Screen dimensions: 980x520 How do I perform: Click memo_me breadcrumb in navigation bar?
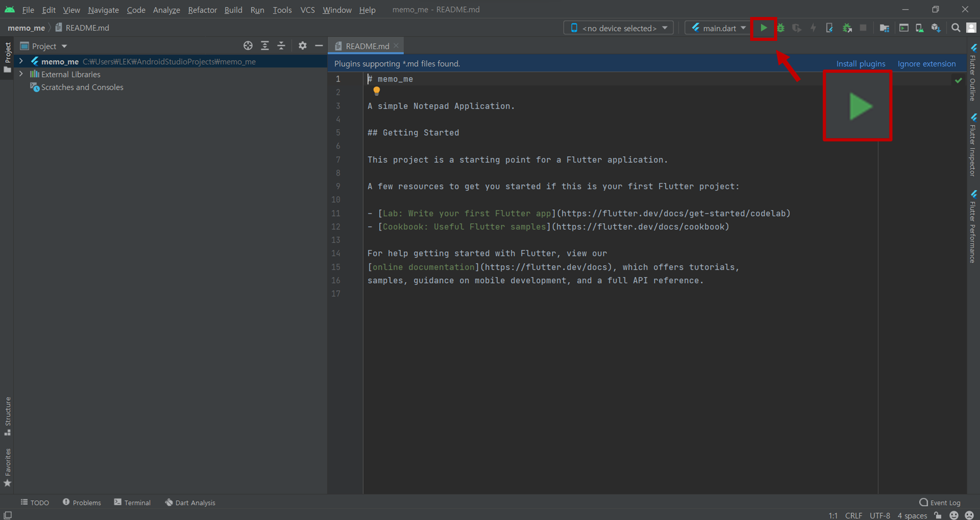tap(26, 28)
